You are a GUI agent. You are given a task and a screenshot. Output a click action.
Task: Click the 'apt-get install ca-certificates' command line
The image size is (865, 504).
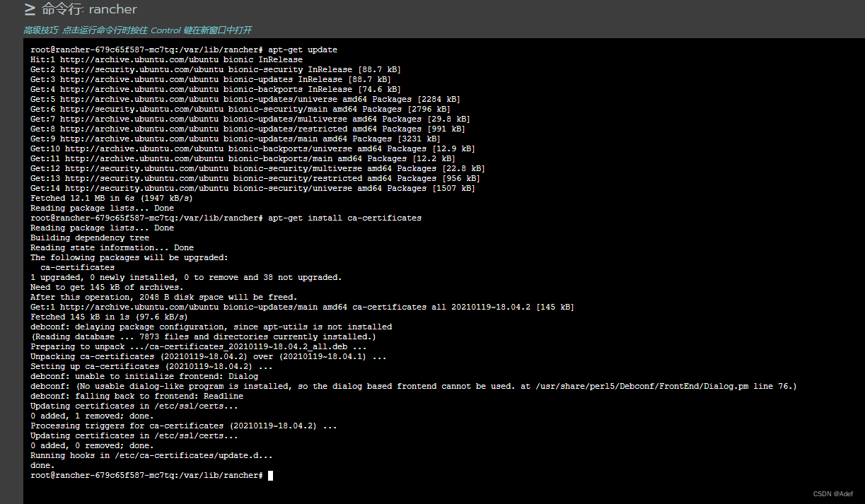coord(226,218)
